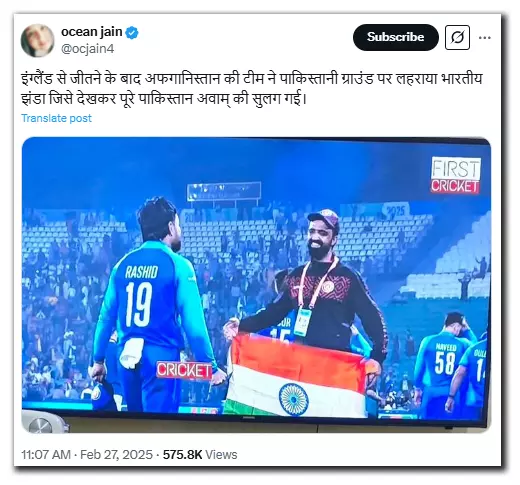Click the First Cricket logo in image
This screenshot has width=520, height=485.
coord(455,175)
